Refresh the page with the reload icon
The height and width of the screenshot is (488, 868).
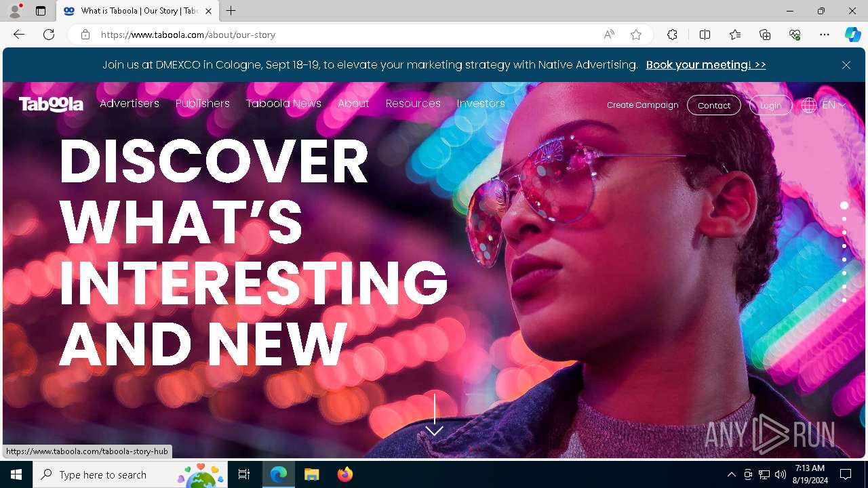point(49,35)
